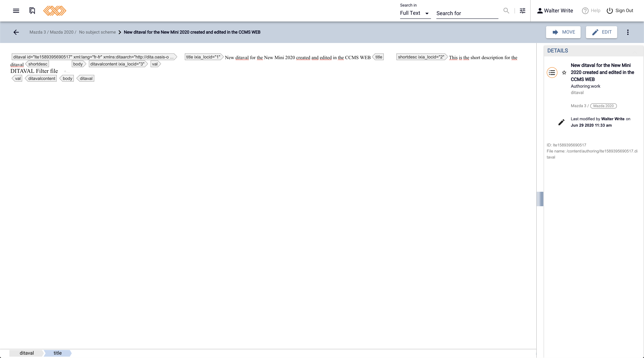The height and width of the screenshot is (358, 644).
Task: Run search with magnifier icon
Action: click(x=506, y=11)
